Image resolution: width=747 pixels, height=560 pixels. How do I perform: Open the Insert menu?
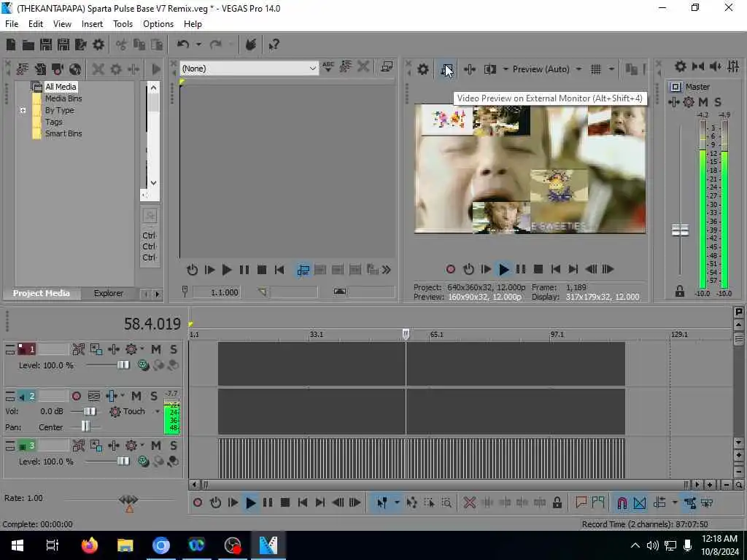point(92,24)
